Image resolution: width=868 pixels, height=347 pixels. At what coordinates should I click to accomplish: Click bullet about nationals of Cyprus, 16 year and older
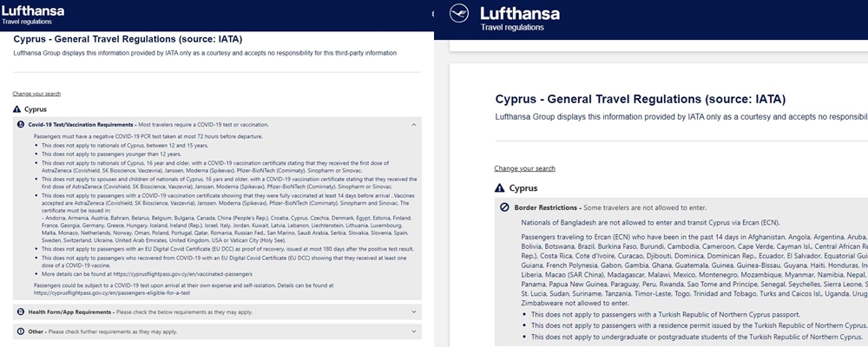click(215, 166)
